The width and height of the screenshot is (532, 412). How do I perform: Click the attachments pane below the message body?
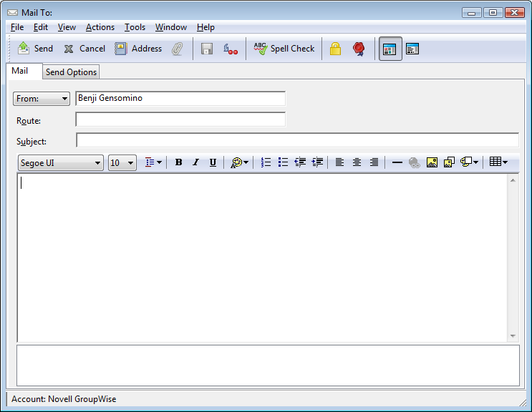pos(268,366)
